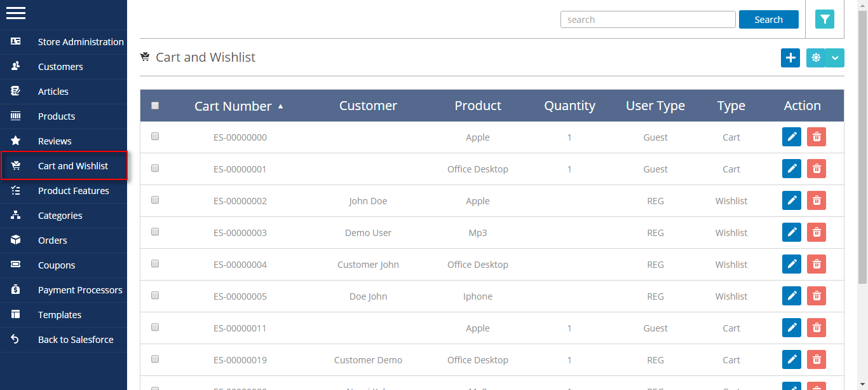Screen dimensions: 868x390
Task: Expand the dropdown arrow beside the gear
Action: pyautogui.click(x=835, y=58)
